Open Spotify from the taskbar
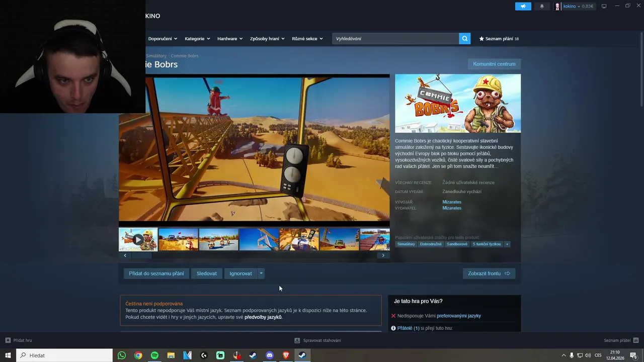This screenshot has width=644, height=362. pyautogui.click(x=154, y=355)
